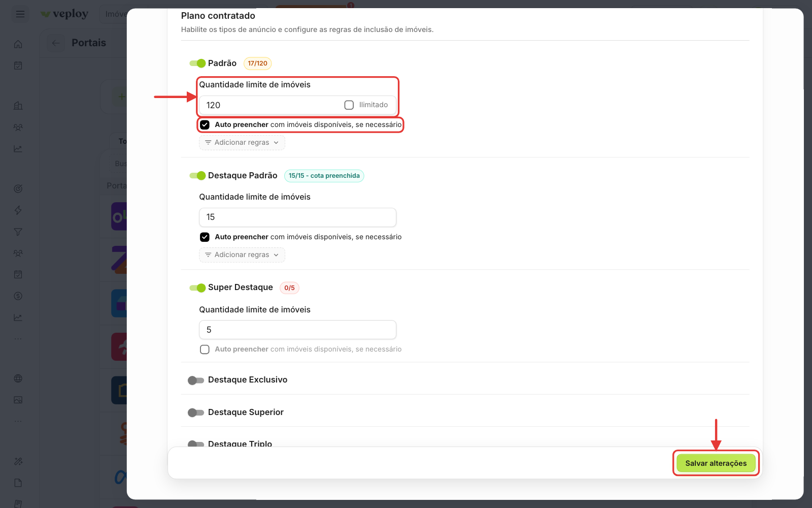Click the '15/15 - cota preenchida' badge

(324, 176)
